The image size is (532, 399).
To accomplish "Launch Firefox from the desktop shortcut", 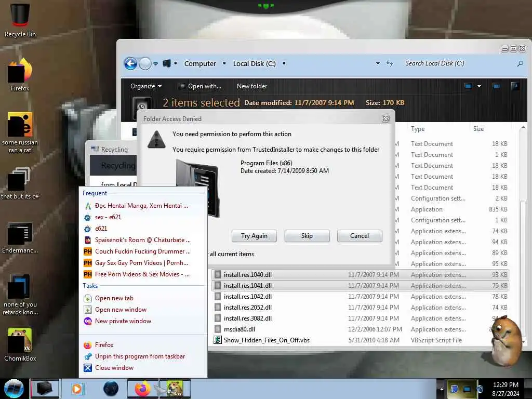I will coord(20,75).
